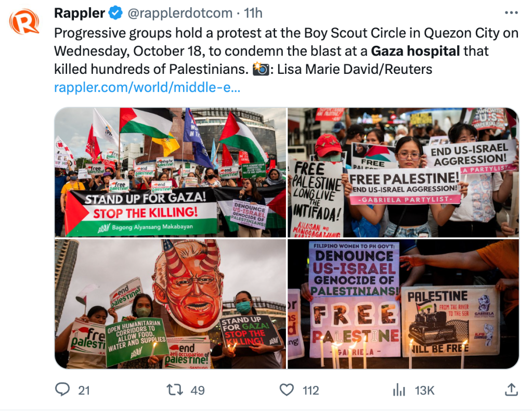Click the 49 retweets count
Image resolution: width=532 pixels, height=415 pixels.
pyautogui.click(x=198, y=390)
